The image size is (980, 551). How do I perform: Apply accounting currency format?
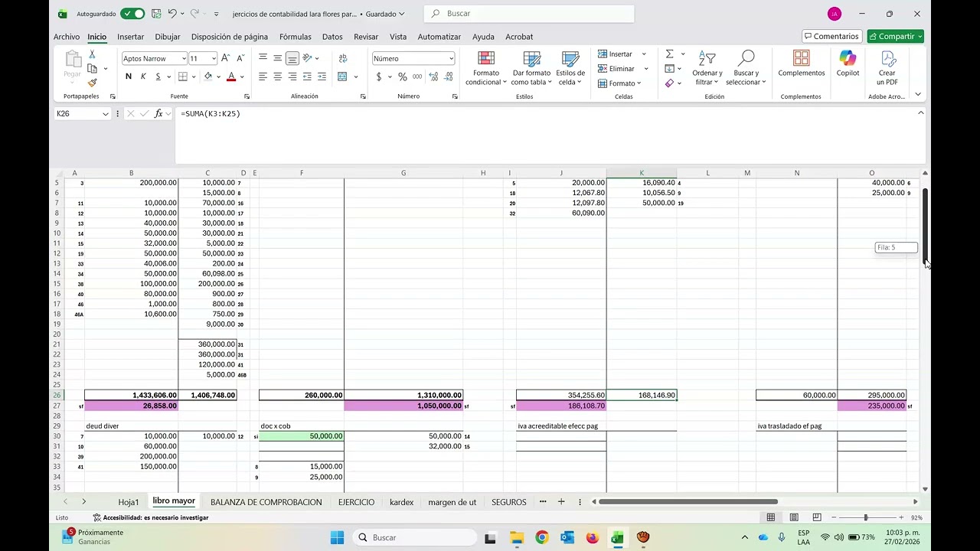[378, 77]
